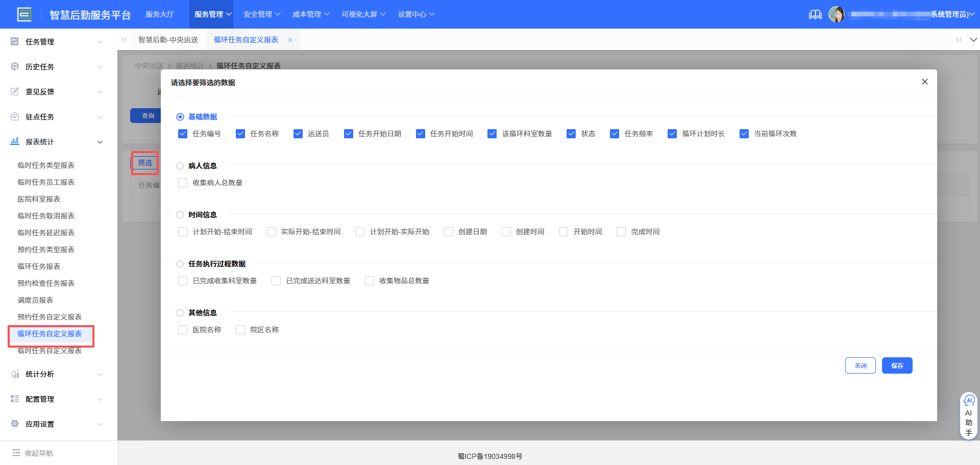Viewport: 980px width, 465px height.
Task: Click the 报表统计 sidebar icon
Action: click(14, 142)
